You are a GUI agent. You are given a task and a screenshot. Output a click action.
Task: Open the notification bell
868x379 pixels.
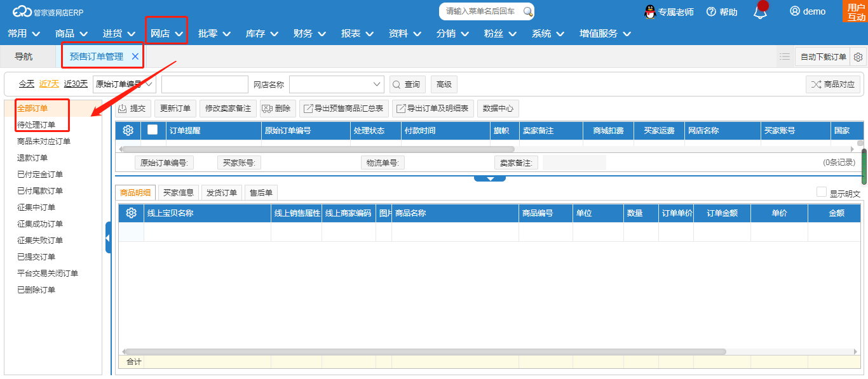[760, 12]
